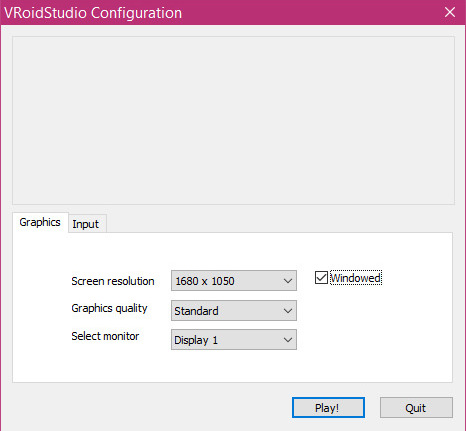Expand the Select monitor dropdown arrow
This screenshot has height=431, width=466.
pos(288,340)
